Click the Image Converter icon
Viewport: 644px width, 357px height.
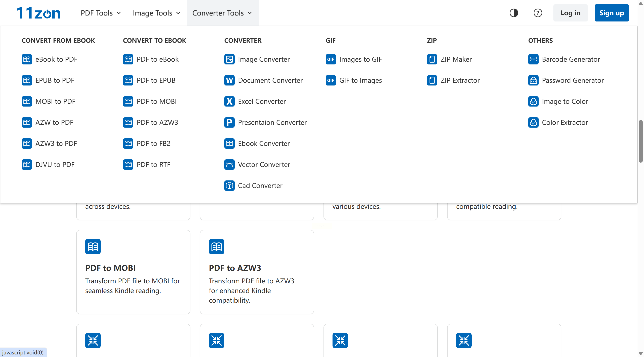point(229,59)
